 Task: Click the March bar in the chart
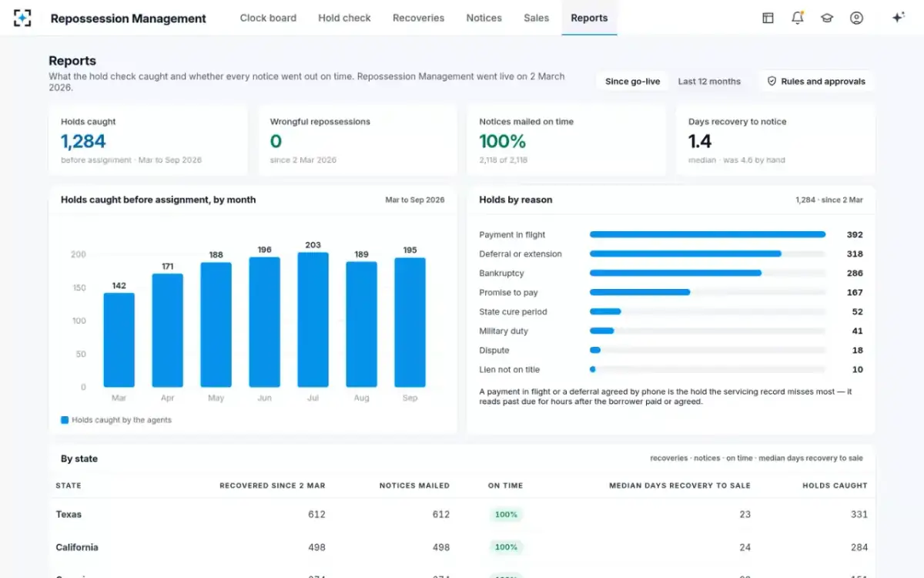(119, 340)
